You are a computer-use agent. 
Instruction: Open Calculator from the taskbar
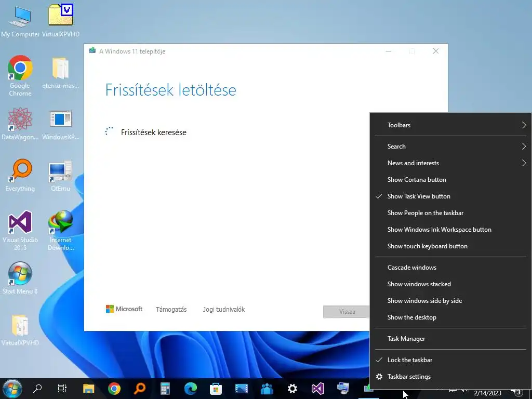click(x=165, y=389)
